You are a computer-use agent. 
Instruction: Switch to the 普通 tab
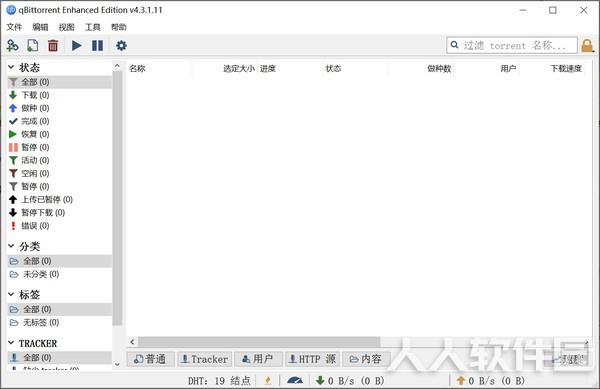click(x=150, y=359)
